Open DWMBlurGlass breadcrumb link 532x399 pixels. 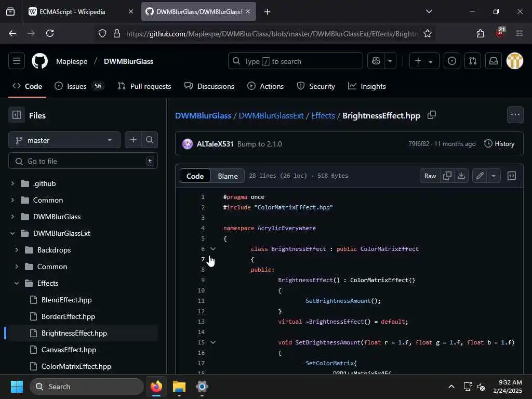point(203,116)
